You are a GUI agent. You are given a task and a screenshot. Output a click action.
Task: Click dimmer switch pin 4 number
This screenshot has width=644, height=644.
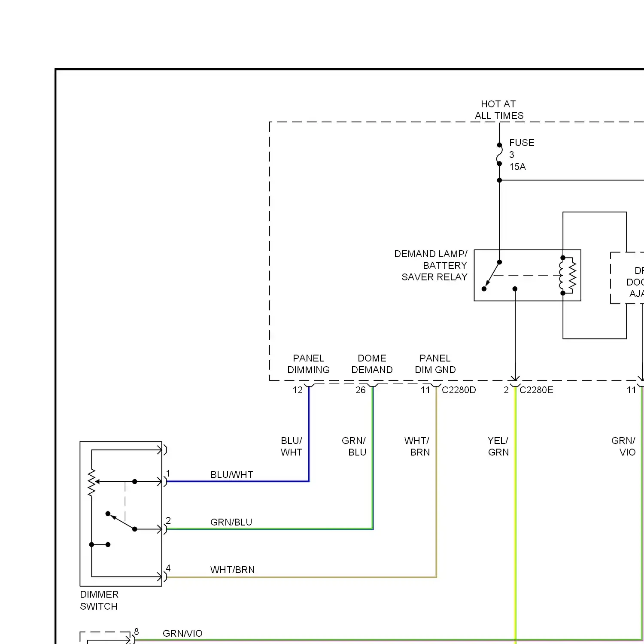(168, 568)
